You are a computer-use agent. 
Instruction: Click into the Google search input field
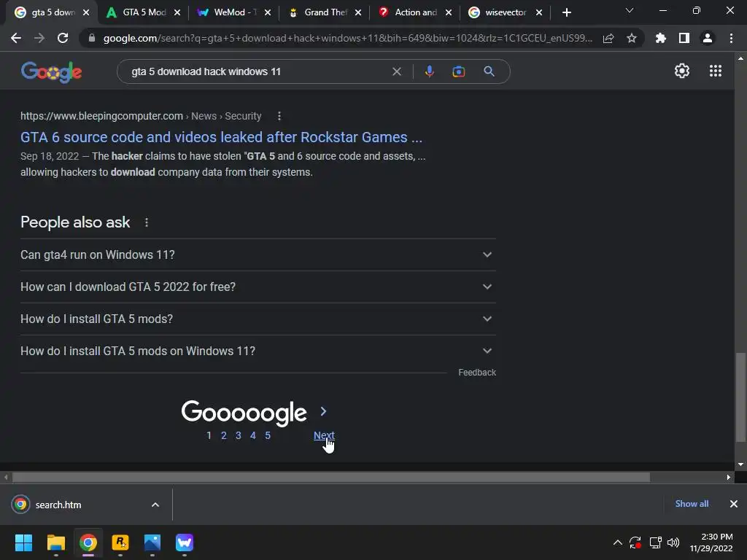258,71
